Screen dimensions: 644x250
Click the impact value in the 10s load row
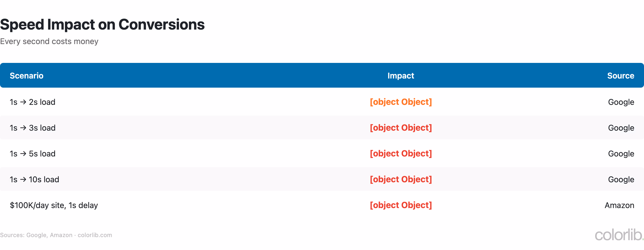click(x=401, y=179)
